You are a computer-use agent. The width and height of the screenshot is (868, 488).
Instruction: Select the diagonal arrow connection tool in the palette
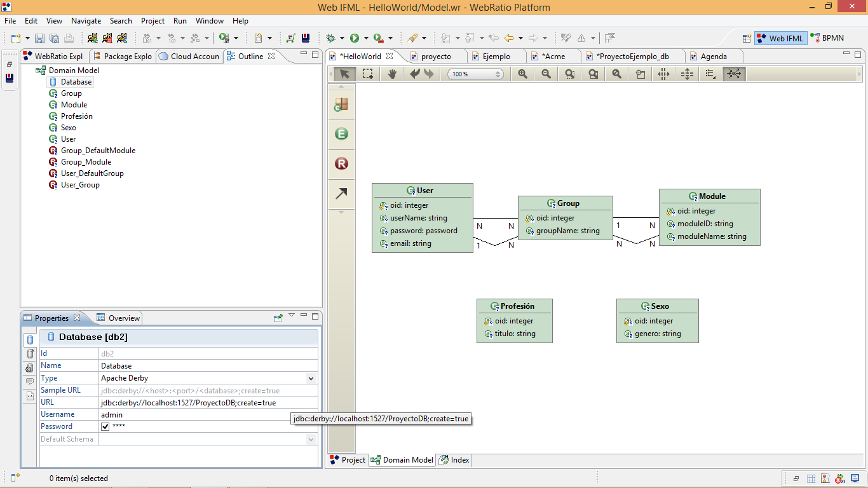click(341, 193)
